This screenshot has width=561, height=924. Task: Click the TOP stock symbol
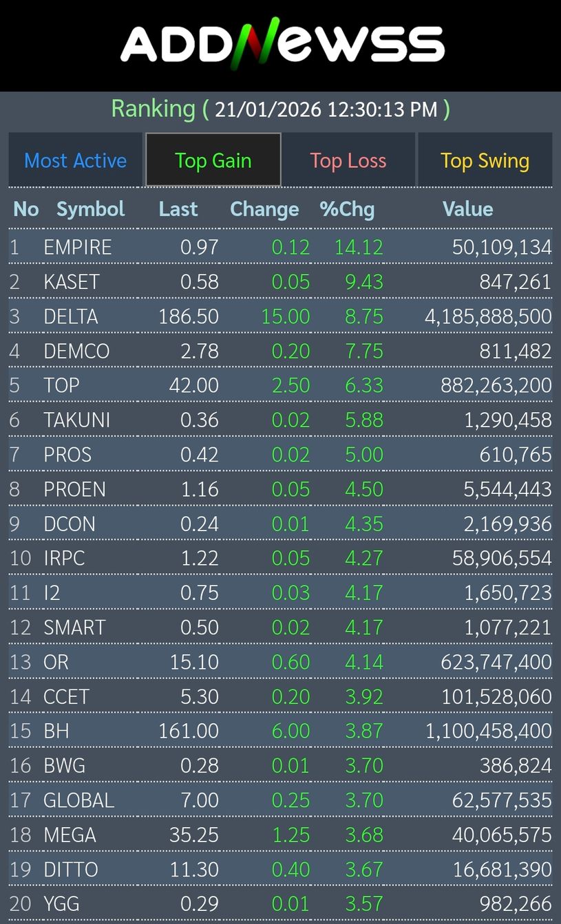pyautogui.click(x=61, y=385)
